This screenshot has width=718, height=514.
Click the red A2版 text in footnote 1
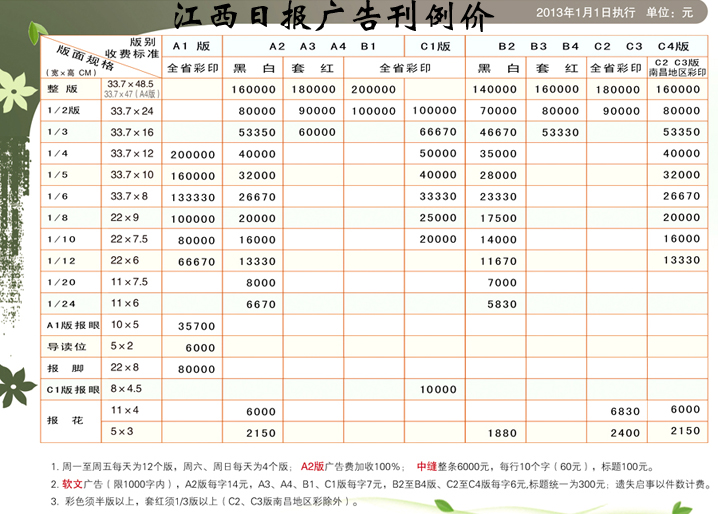[x=312, y=467]
